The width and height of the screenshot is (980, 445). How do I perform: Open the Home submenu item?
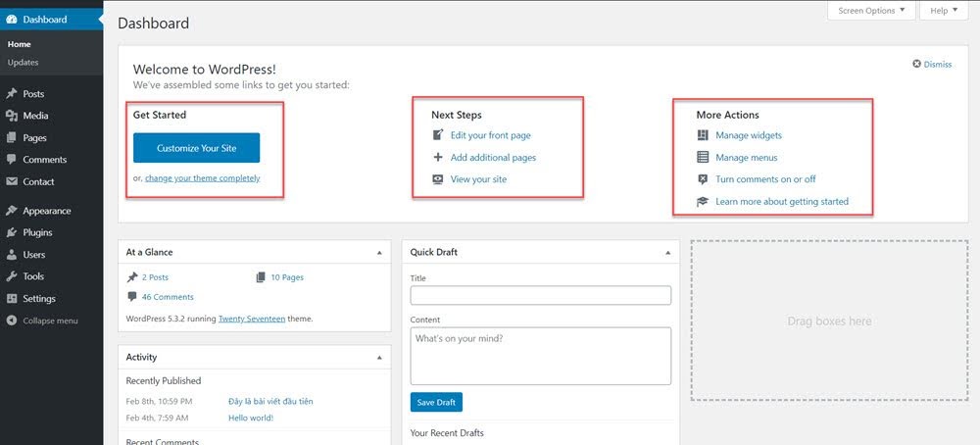20,44
